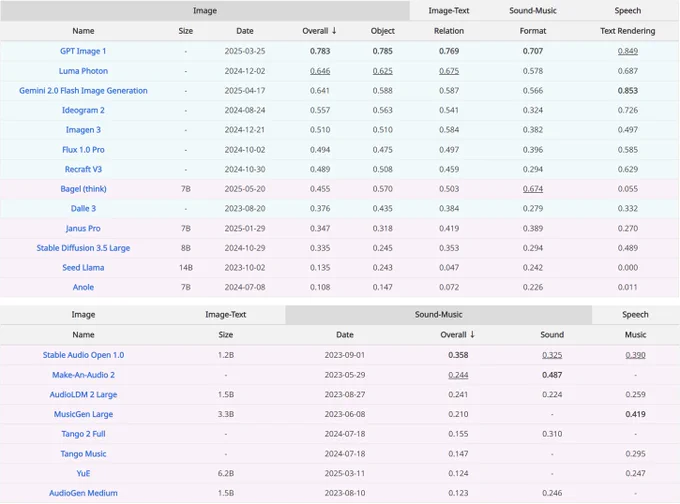Viewport: 680px width, 504px height.
Task: Open Flux 1.0 Pro link
Action: tap(83, 150)
